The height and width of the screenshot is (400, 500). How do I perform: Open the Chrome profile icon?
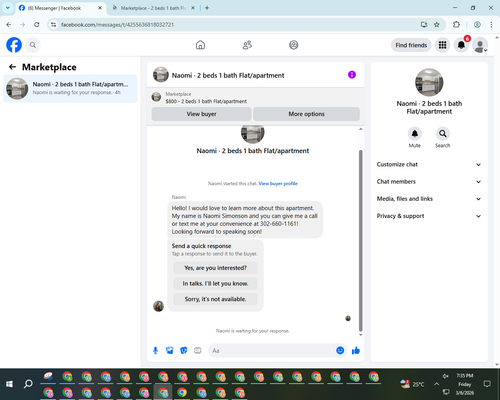coord(477,25)
